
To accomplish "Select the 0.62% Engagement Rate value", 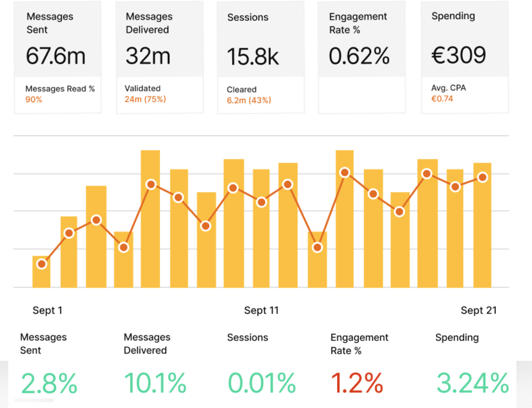I will [x=359, y=56].
